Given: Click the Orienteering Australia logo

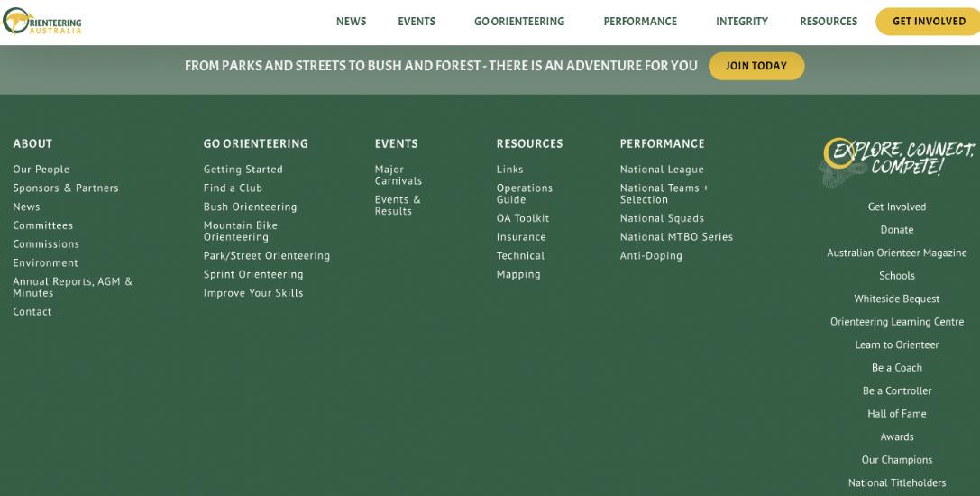Looking at the screenshot, I should pos(41,22).
